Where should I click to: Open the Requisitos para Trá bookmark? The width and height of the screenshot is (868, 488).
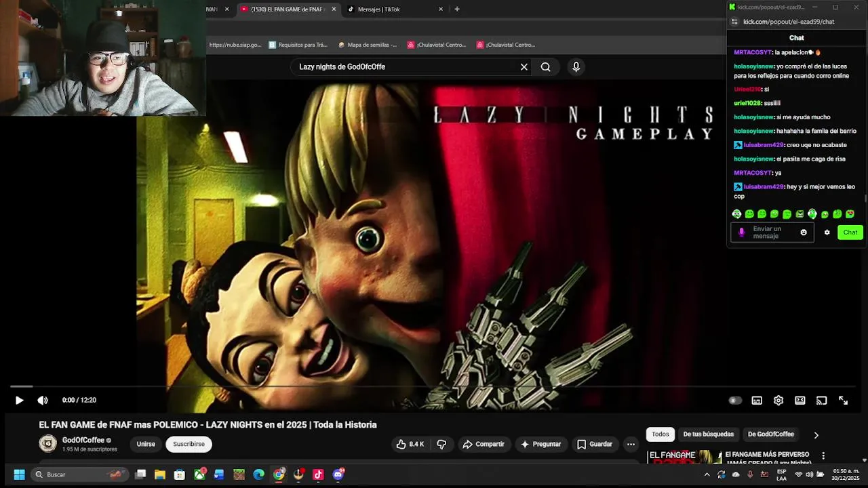point(298,45)
